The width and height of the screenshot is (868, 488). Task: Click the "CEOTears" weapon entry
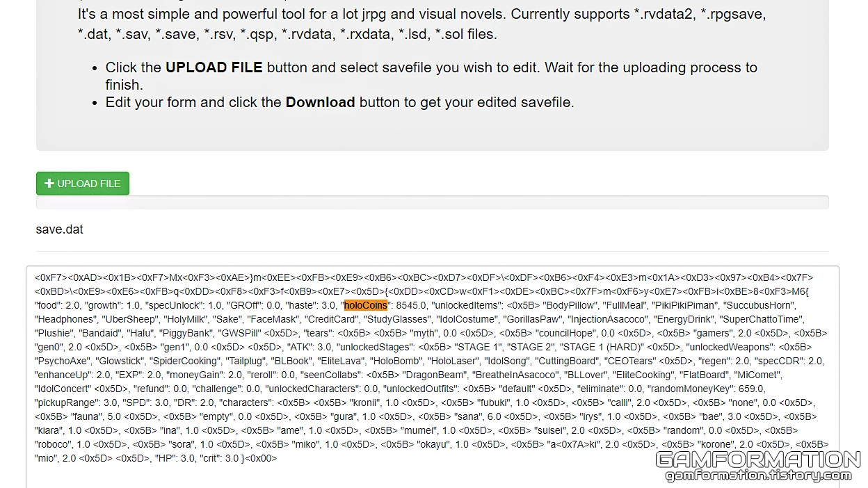[629, 361]
